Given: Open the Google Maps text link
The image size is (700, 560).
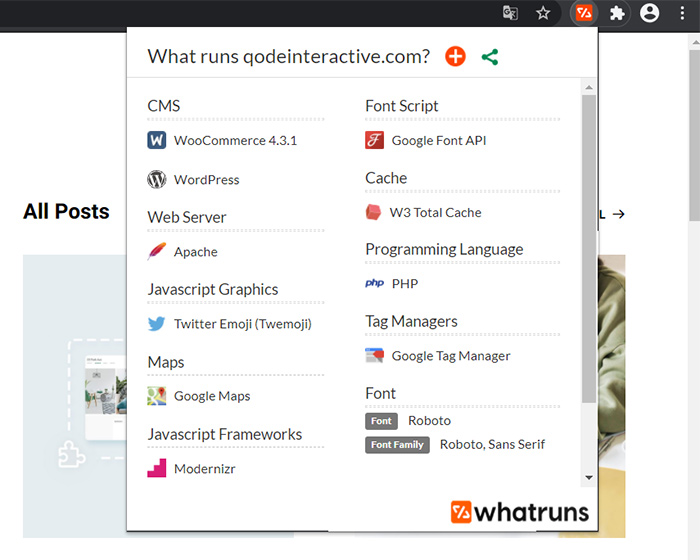Looking at the screenshot, I should [212, 396].
